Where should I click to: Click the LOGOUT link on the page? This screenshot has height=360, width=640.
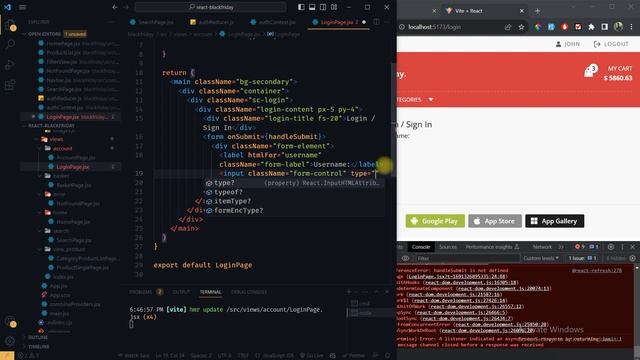611,44
